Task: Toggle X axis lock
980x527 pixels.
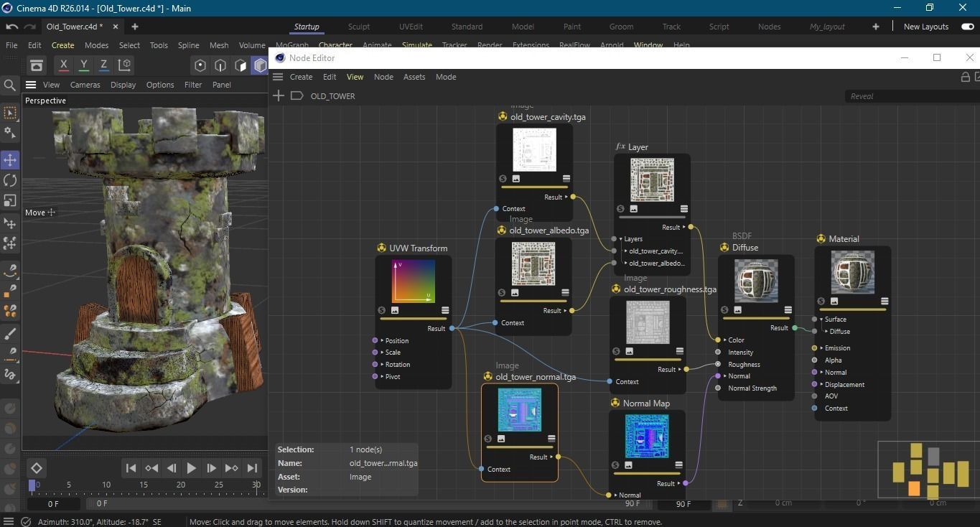Action: click(x=63, y=65)
